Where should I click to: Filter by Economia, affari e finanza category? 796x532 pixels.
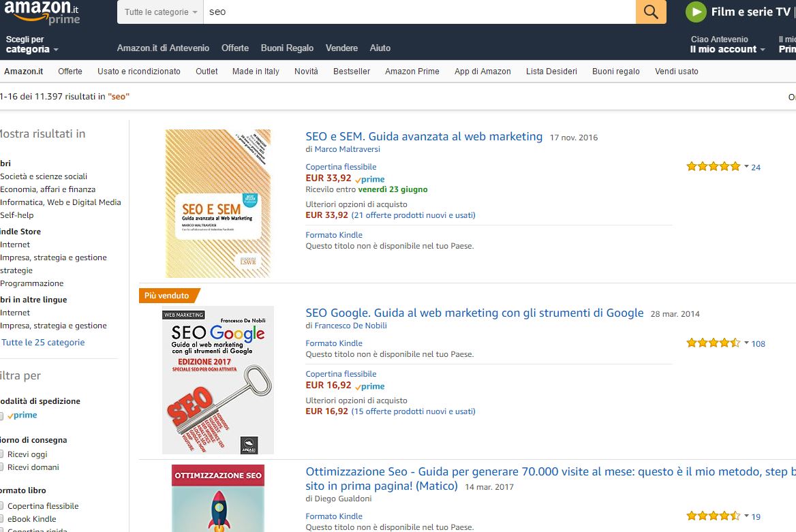48,189
